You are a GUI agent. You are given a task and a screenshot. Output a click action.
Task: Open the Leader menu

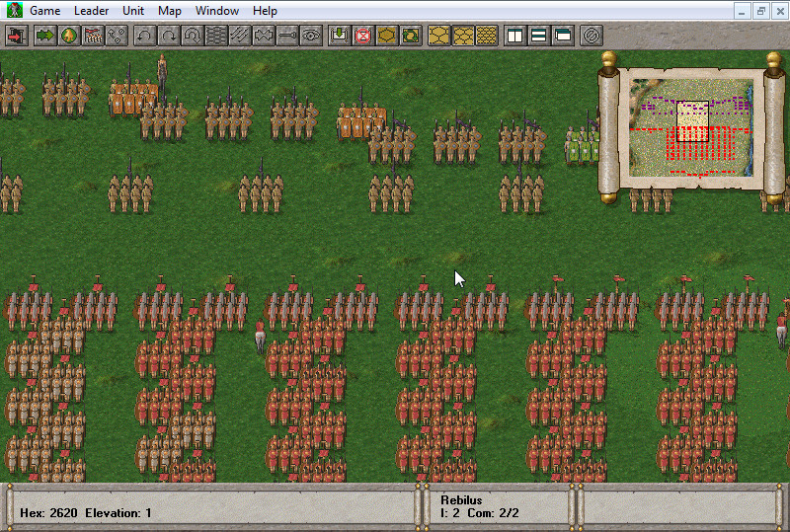pos(91,11)
